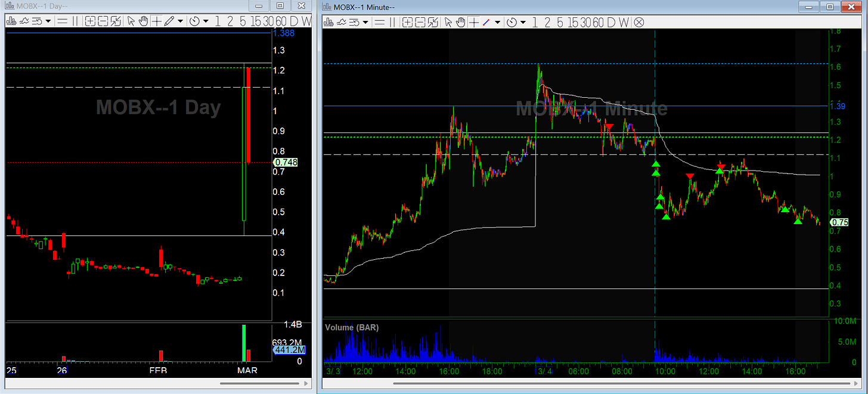Switch Minute window to D daily interval
Viewport: 868px width, 394px height.
pos(611,22)
